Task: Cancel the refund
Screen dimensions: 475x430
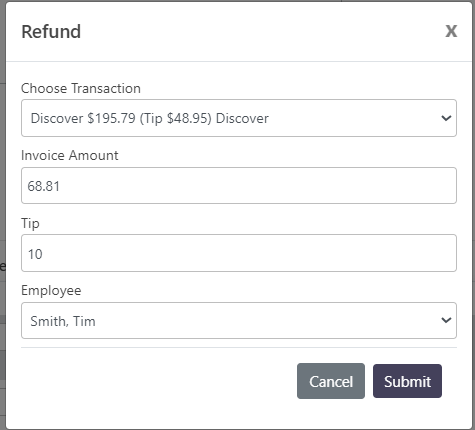Action: (331, 381)
